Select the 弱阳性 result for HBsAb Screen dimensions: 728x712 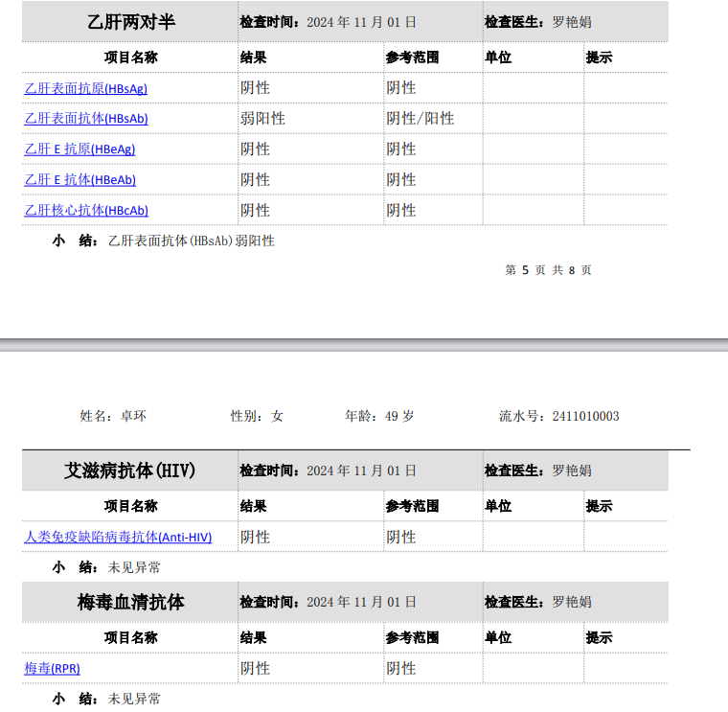coord(262,119)
